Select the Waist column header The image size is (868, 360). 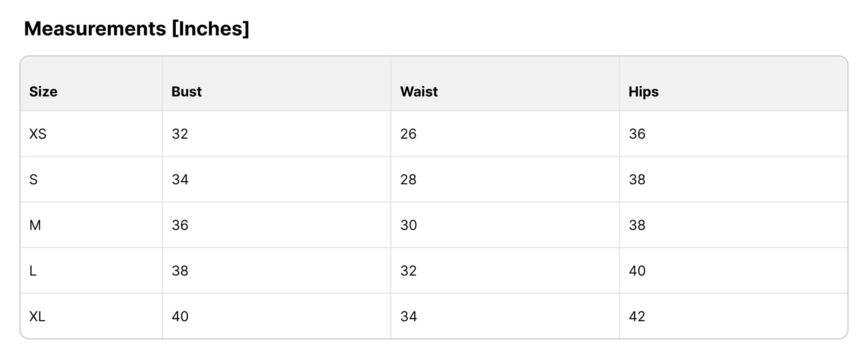[419, 92]
